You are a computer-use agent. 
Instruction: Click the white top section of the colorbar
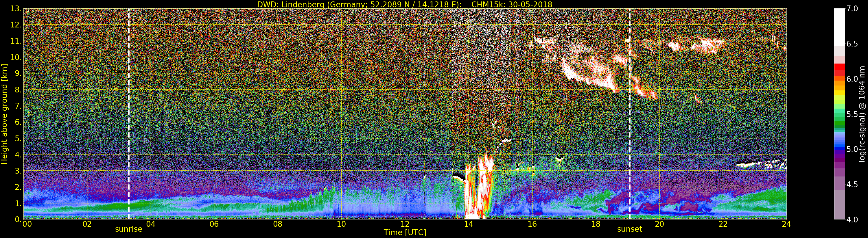839,27
